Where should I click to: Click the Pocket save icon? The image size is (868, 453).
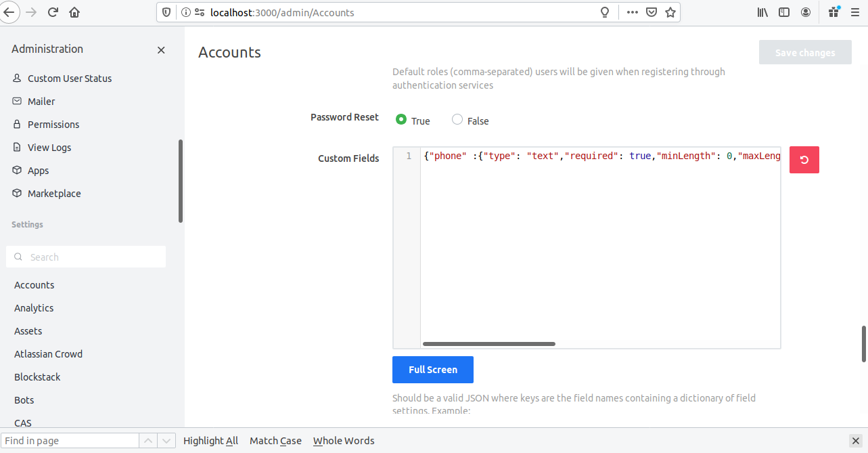pyautogui.click(x=651, y=12)
